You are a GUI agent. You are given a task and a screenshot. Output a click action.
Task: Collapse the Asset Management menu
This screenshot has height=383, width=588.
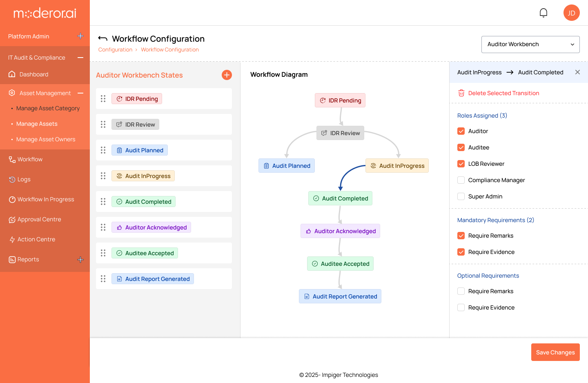point(80,93)
